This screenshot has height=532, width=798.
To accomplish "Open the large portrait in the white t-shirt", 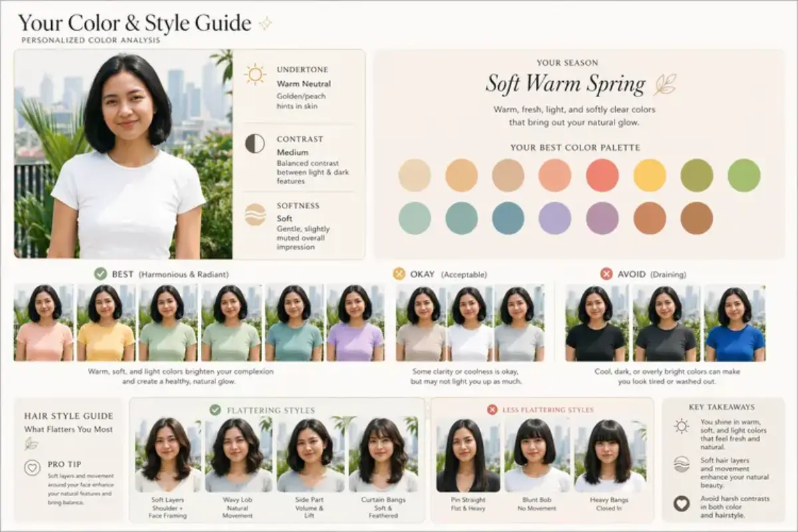I will point(123,154).
